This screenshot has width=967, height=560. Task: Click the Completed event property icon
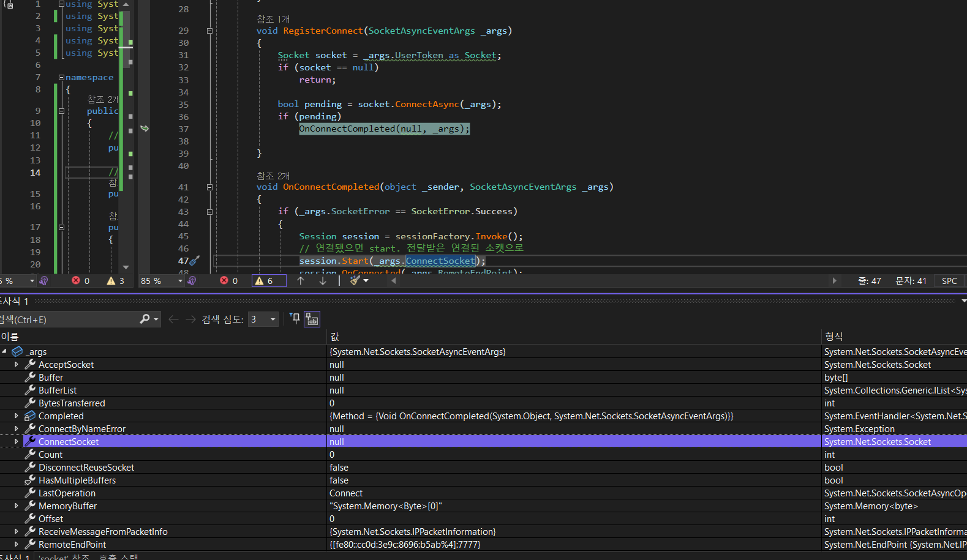[x=30, y=416]
